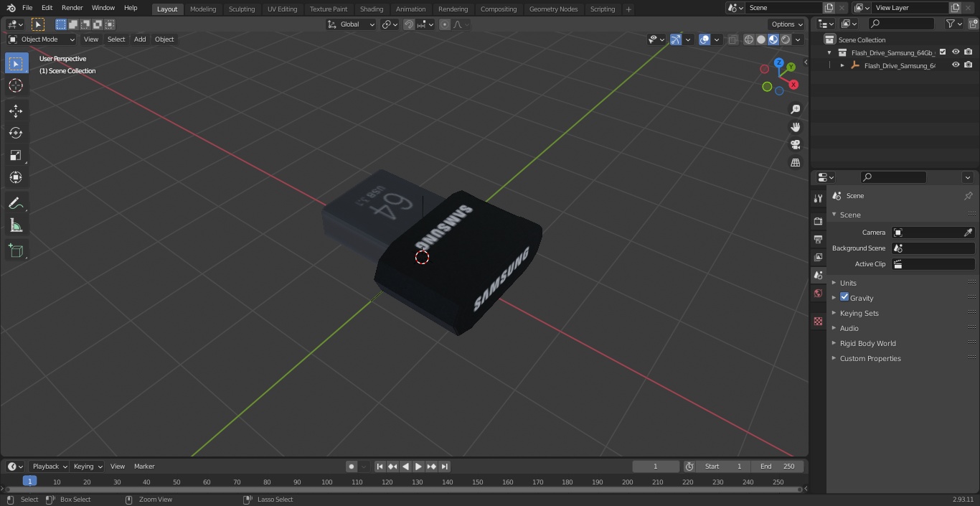Viewport: 980px width, 506px height.
Task: Click the new scene duplicate icon
Action: click(x=829, y=8)
